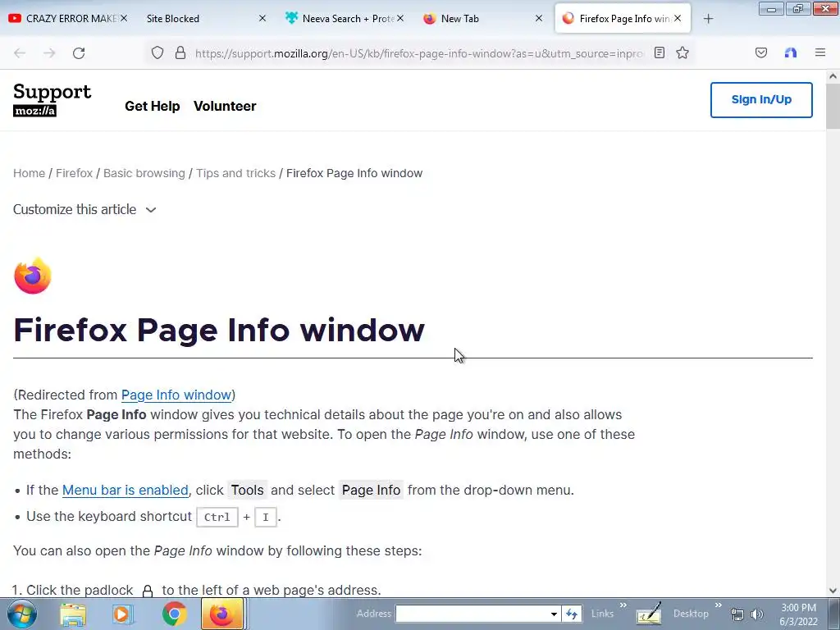Open tracking protection shield icon
The image size is (840, 630).
tap(157, 52)
